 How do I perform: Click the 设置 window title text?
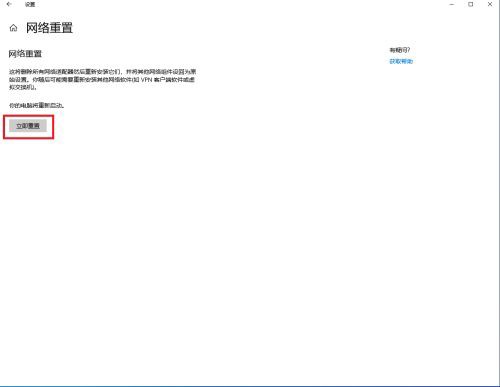point(30,4)
